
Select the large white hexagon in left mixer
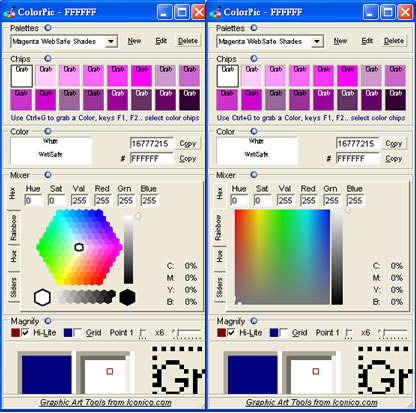tap(42, 297)
